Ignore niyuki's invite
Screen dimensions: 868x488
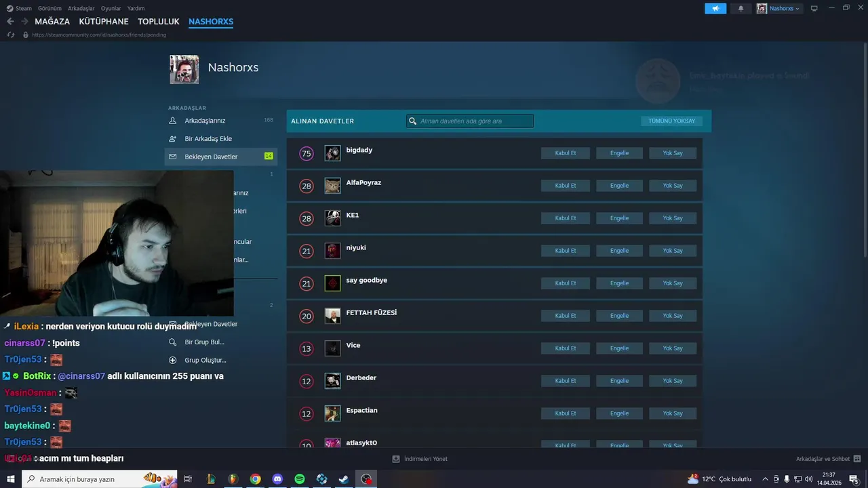(x=673, y=251)
